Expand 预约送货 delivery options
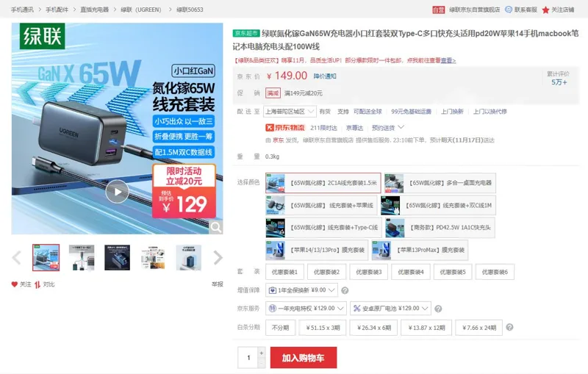This screenshot has height=374, width=588. (387, 128)
